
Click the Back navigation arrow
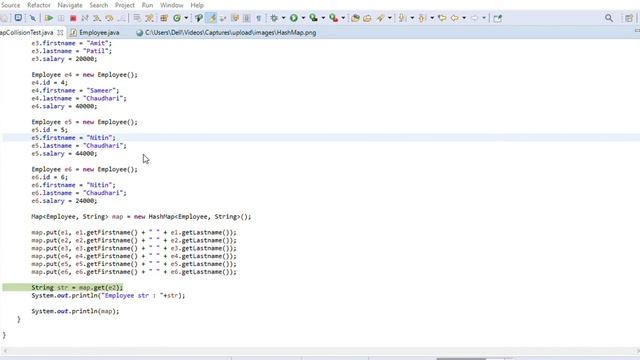tap(454, 18)
